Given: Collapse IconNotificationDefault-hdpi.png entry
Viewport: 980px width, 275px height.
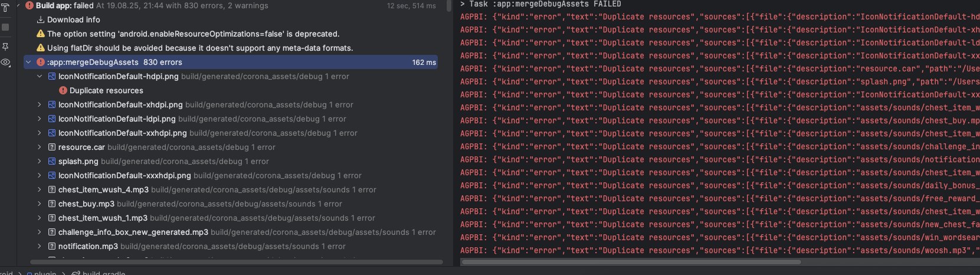Looking at the screenshot, I should tap(40, 76).
